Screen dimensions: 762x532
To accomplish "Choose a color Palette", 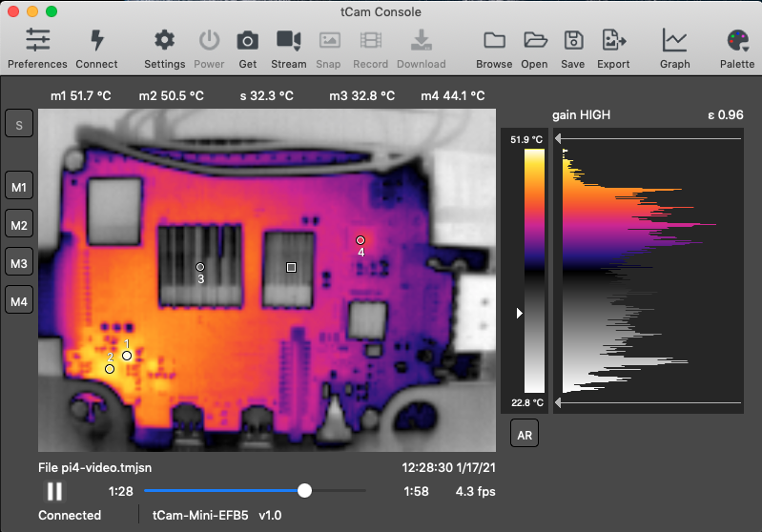I will tap(737, 41).
